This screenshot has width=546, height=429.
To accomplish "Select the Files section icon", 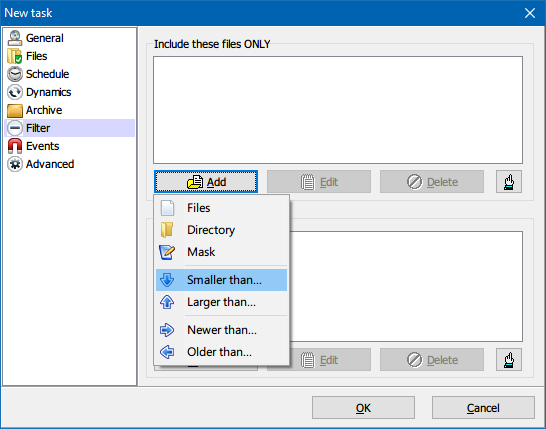I will 15,56.
